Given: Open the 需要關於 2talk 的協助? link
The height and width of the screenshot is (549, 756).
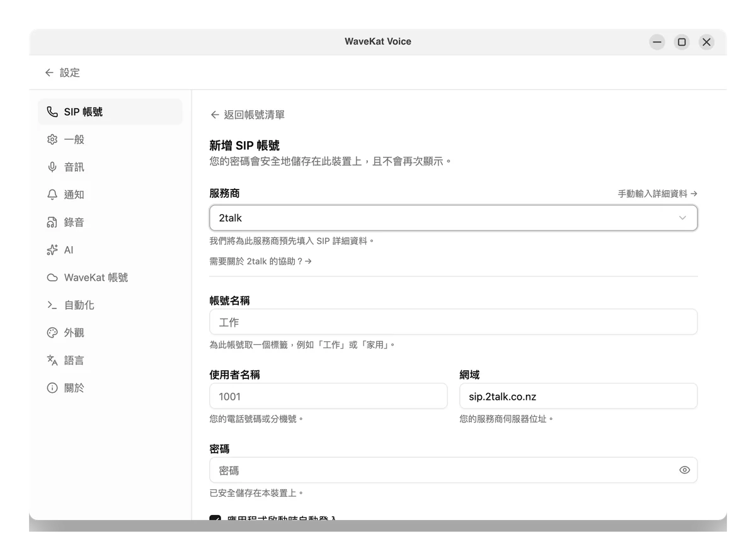Looking at the screenshot, I should point(261,261).
